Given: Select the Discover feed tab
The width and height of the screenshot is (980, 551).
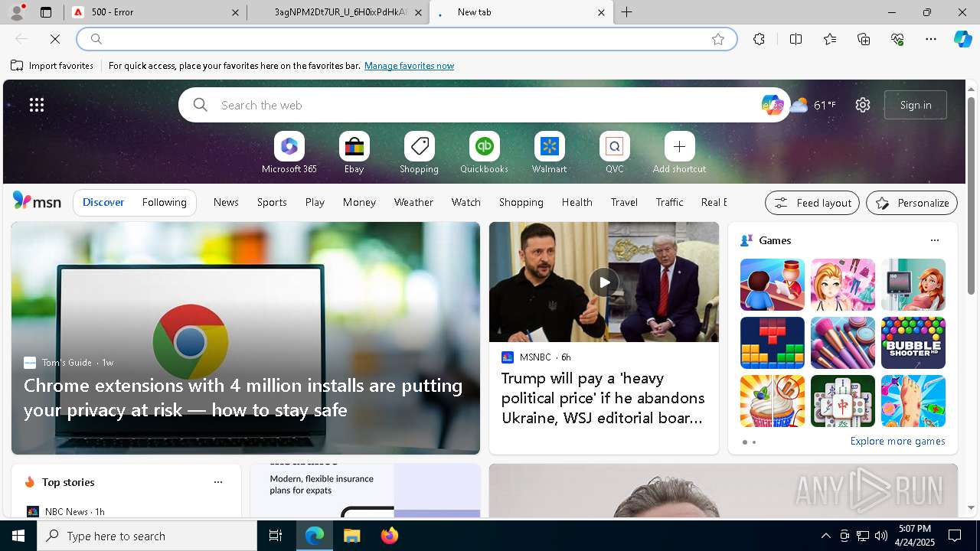Looking at the screenshot, I should pyautogui.click(x=103, y=202).
